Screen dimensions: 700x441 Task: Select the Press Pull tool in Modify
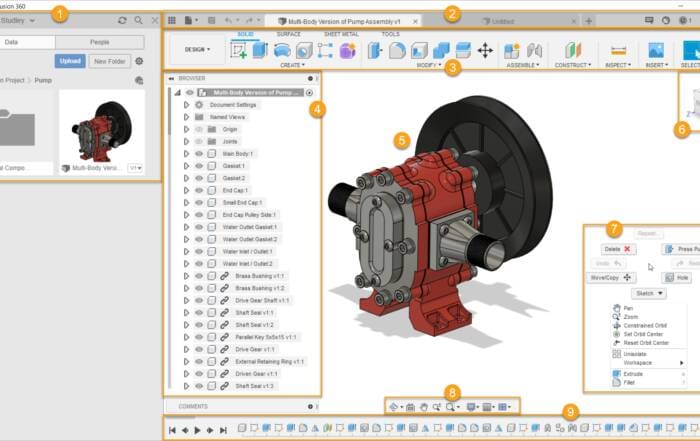[x=375, y=50]
